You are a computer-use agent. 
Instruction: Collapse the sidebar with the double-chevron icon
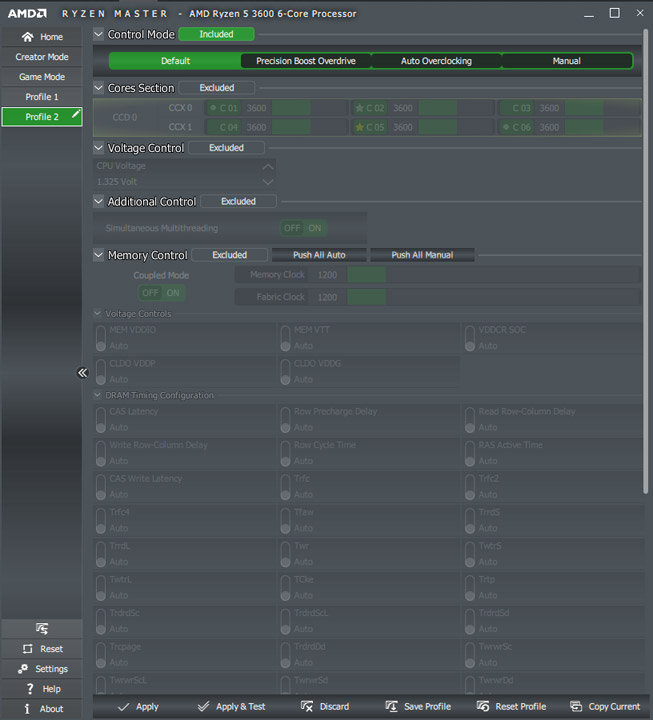(x=82, y=372)
